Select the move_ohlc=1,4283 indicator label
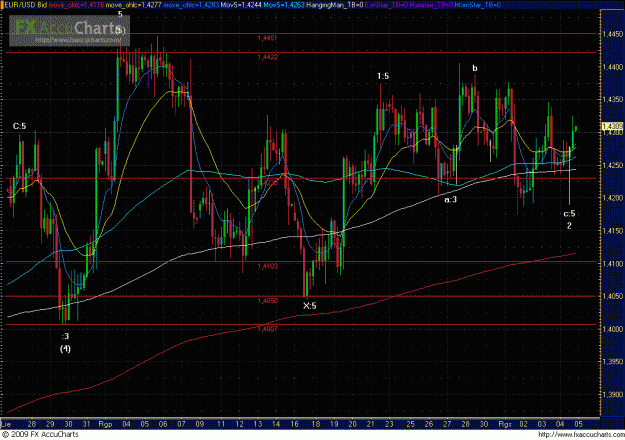 191,5
